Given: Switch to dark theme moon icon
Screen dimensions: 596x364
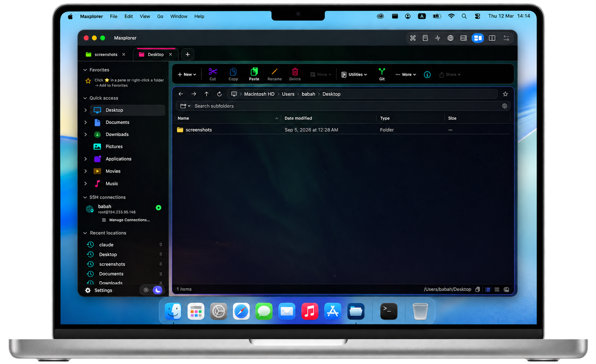Looking at the screenshot, I should pos(158,290).
